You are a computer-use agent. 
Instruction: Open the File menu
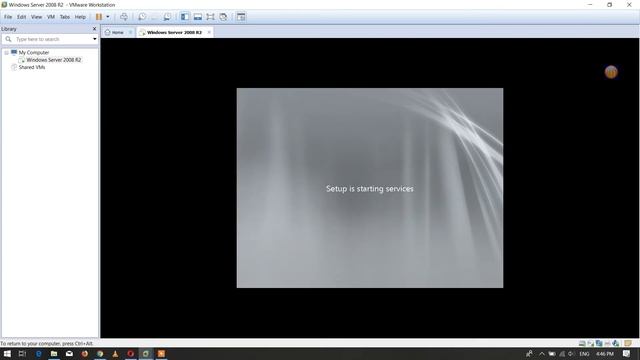[8, 17]
